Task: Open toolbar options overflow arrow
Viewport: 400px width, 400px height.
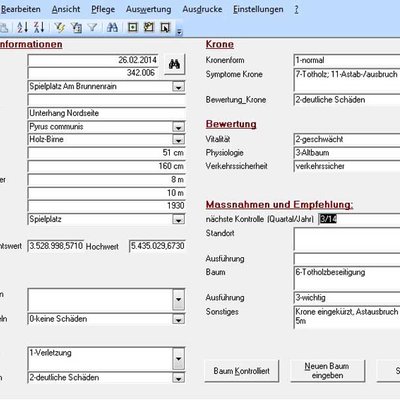Action: (179, 32)
